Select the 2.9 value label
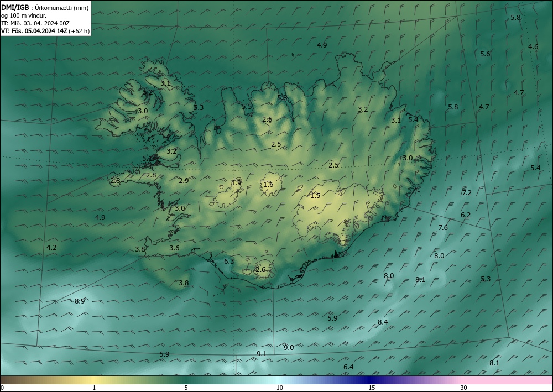This screenshot has height=392, width=553. (x=184, y=180)
